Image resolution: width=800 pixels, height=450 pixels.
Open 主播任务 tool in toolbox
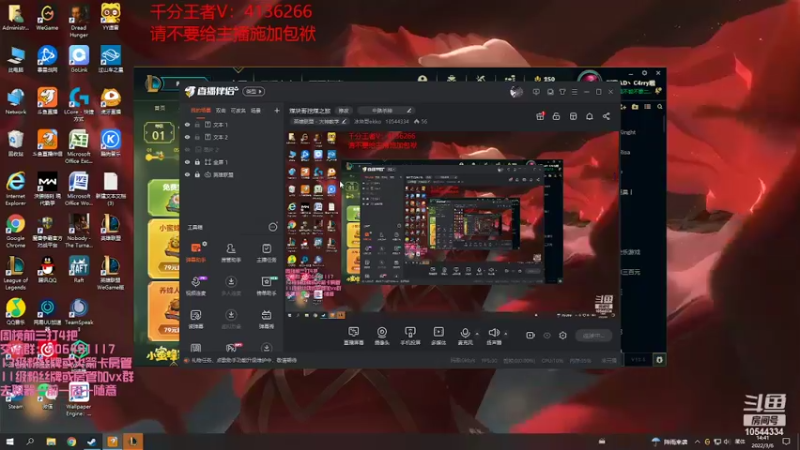[266, 253]
